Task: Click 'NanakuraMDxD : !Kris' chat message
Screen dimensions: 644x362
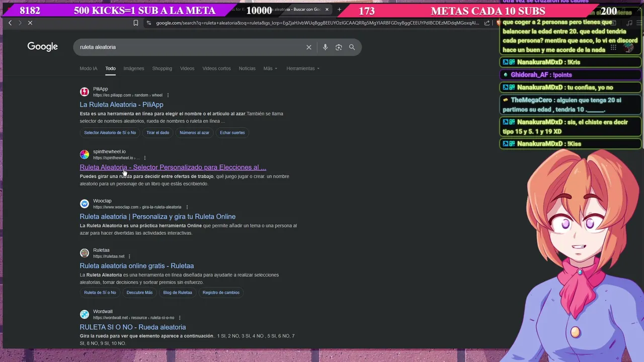Action: coord(571,62)
